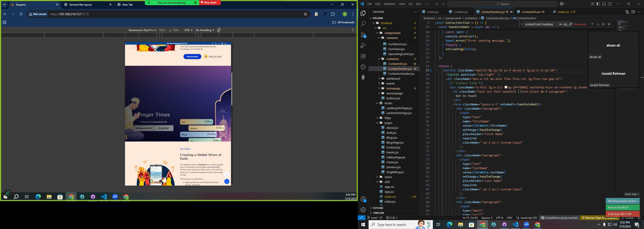Expand the replace toggle in find widget
Viewport: 644px width, 229px height.
pyautogui.click(x=521, y=24)
